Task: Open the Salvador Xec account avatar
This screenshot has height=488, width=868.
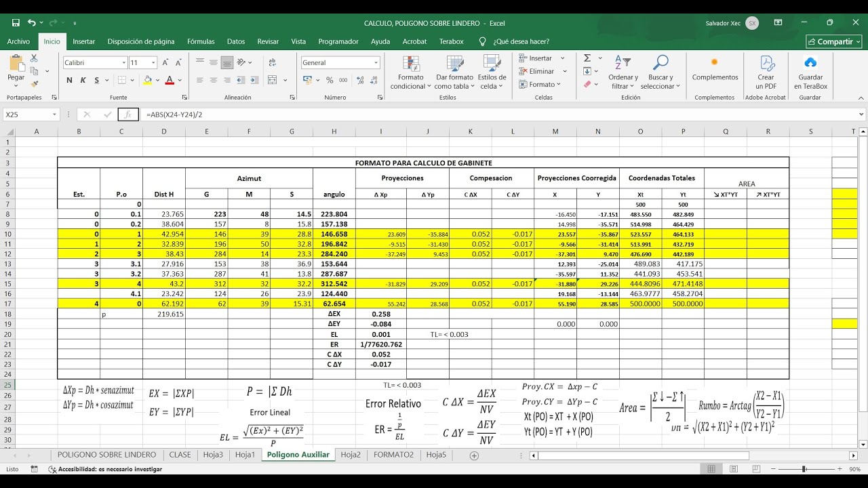Action: (x=752, y=23)
